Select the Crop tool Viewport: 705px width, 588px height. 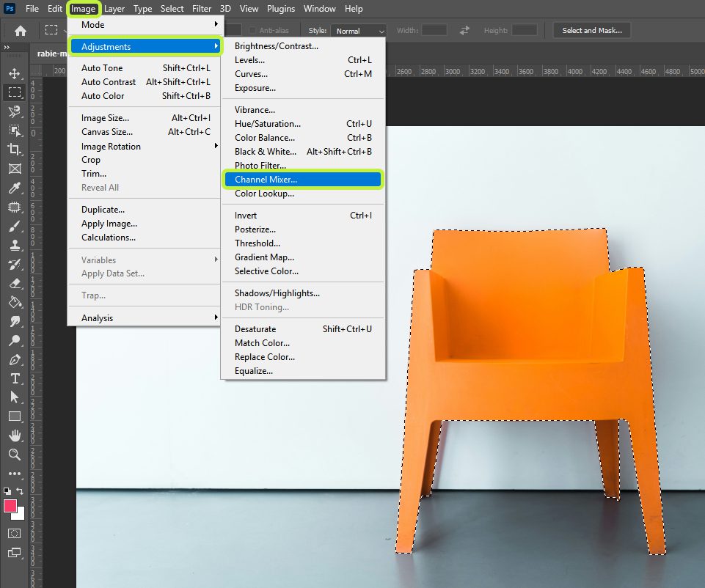(x=15, y=150)
